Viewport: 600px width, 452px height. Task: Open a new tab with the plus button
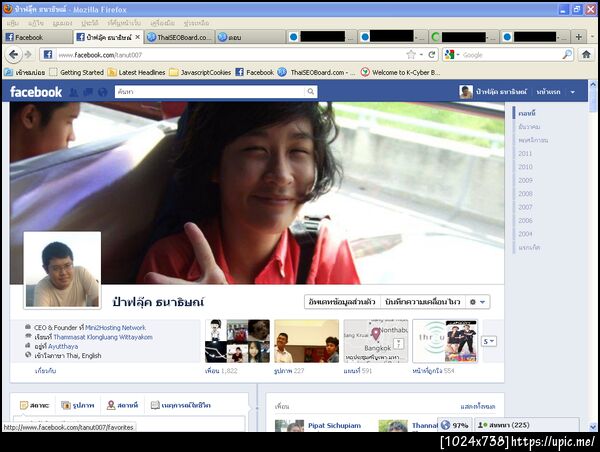(579, 37)
